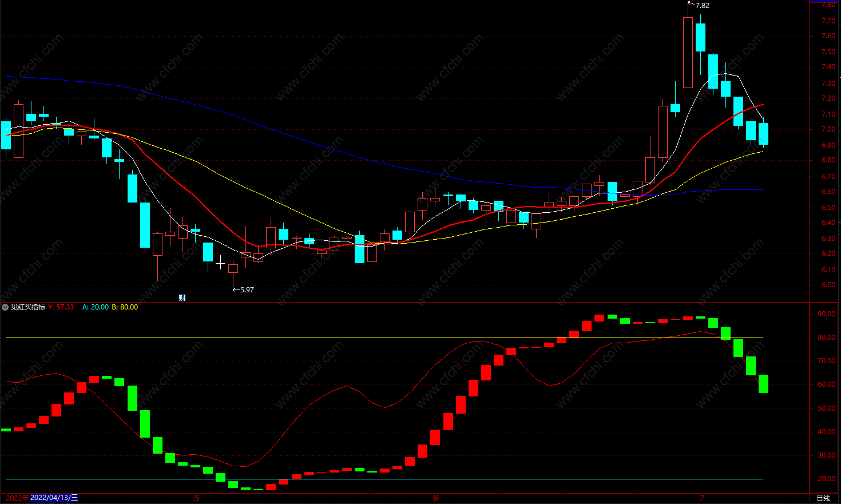Select the 见红买指标 indicator name label
Screen dimensions: 841x504
coord(28,307)
